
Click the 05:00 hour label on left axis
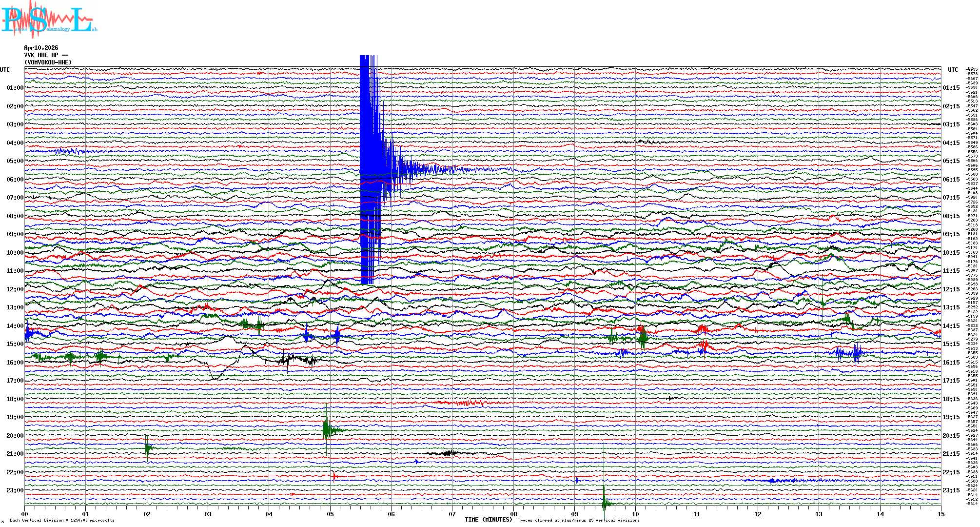(x=15, y=161)
